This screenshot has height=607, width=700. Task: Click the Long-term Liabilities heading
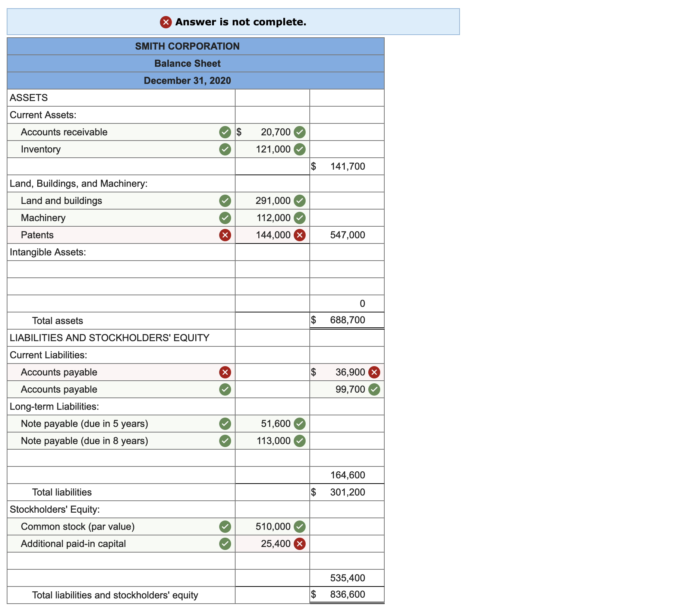(54, 406)
